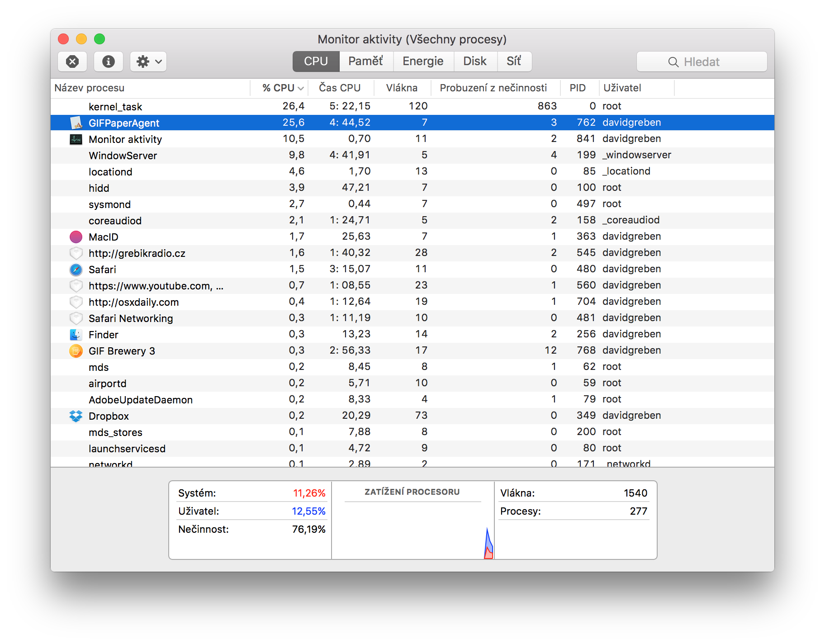Sort by Probuzení z nečinnosti column
Image resolution: width=825 pixels, height=644 pixels.
point(496,88)
